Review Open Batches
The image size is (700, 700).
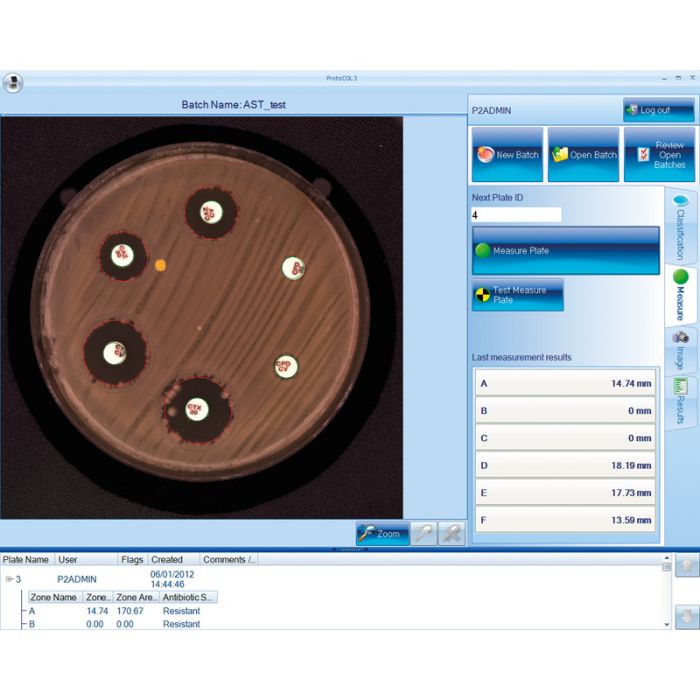pyautogui.click(x=659, y=154)
